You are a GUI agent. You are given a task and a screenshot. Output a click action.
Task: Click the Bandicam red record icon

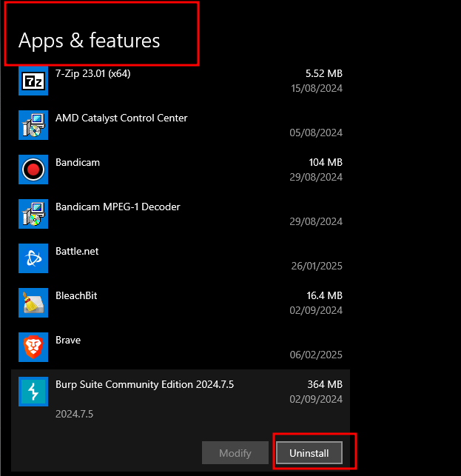33,170
